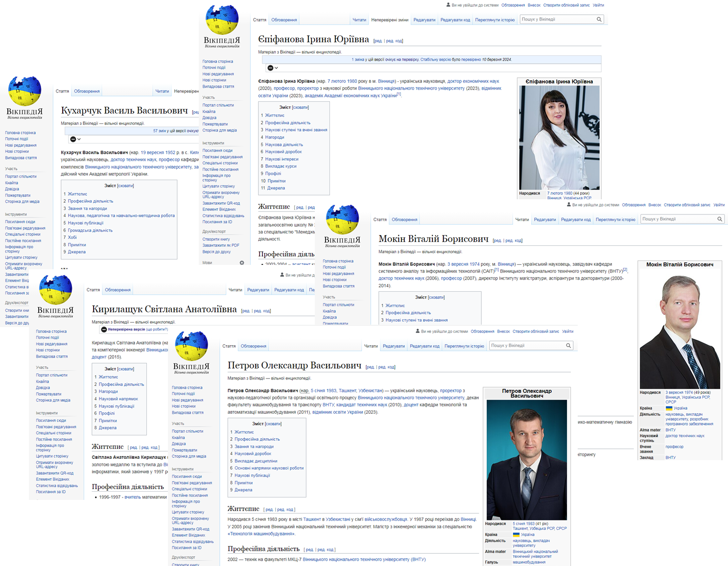The width and height of the screenshot is (728, 566).
Task: Open Редагувати tab on Петров page
Action: (394, 346)
